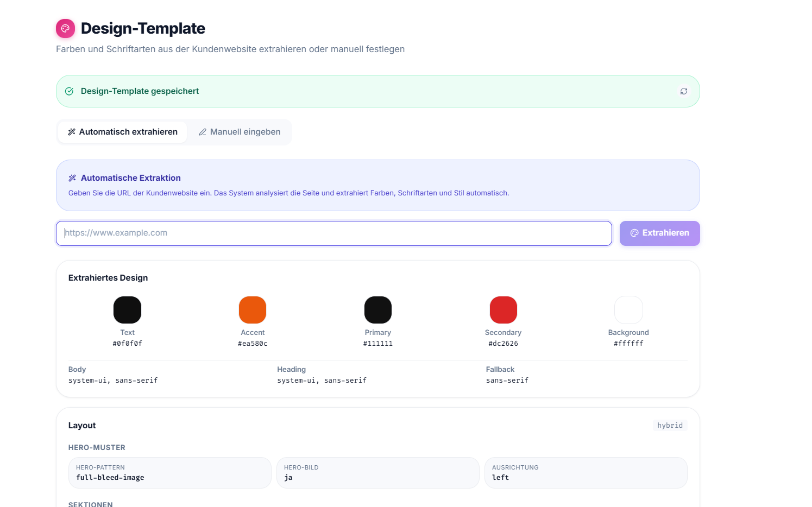
Task: Click the pink palette logo icon
Action: pos(65,28)
